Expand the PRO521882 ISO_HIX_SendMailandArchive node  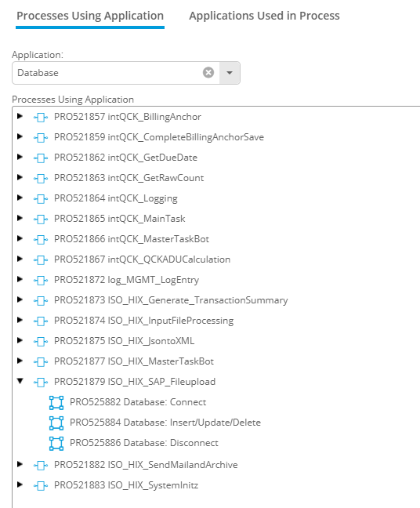20,464
